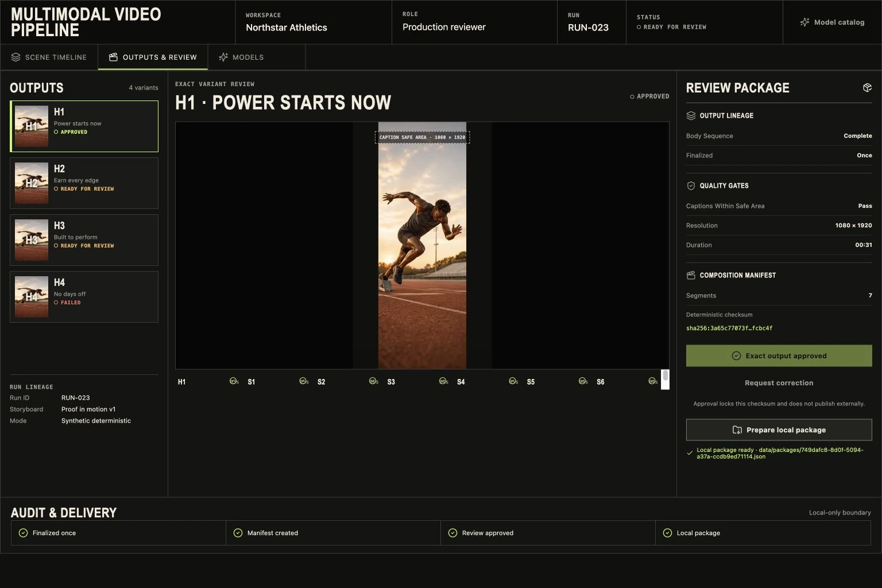The width and height of the screenshot is (882, 588).
Task: Click the status icon of segment S6
Action: pyautogui.click(x=653, y=381)
